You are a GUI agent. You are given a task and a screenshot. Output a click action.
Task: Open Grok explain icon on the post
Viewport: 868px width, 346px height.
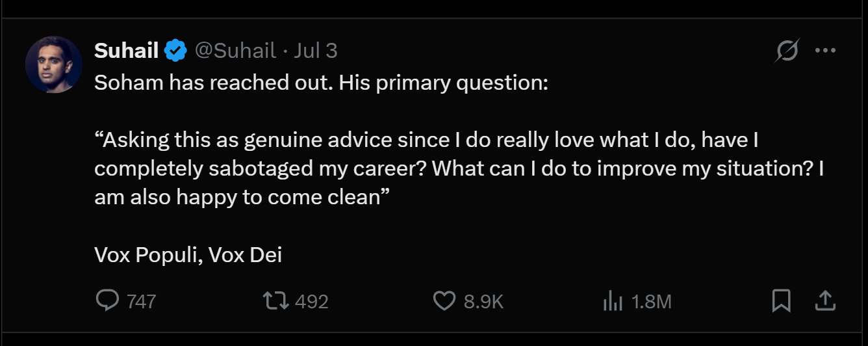(x=787, y=51)
